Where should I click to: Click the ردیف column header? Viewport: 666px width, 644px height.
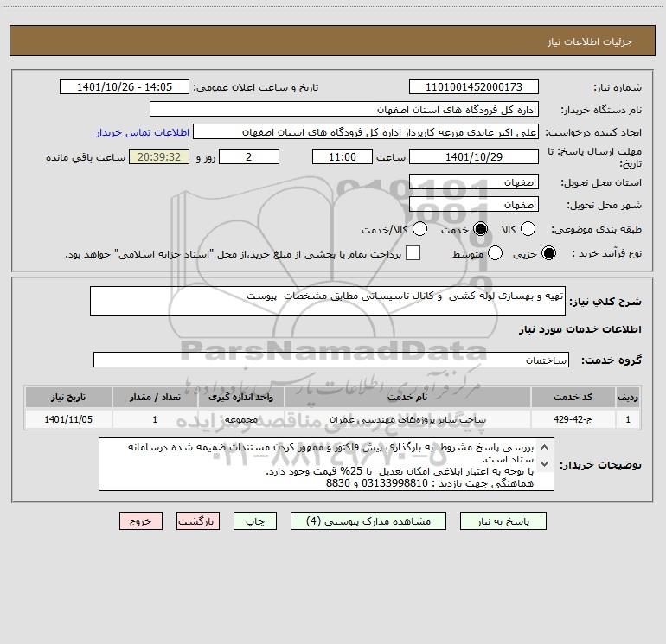point(628,398)
